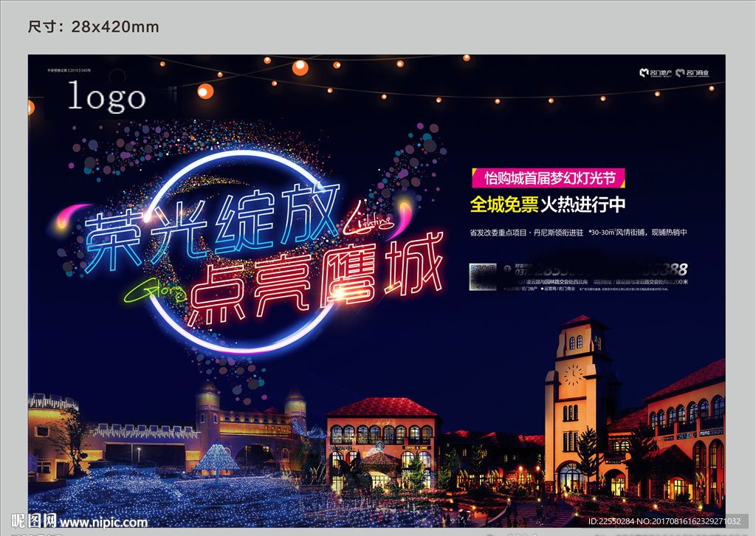Click the green neon "Glory" script word

155,291
